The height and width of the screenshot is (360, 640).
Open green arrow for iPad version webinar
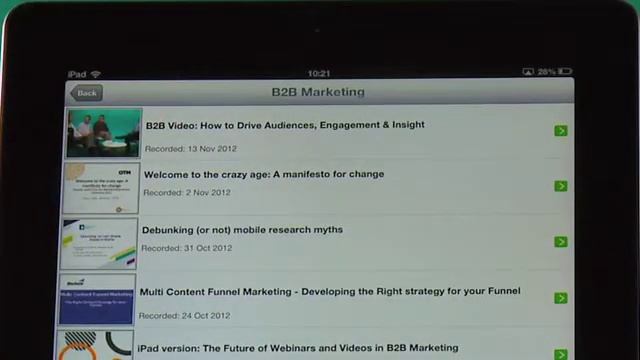click(x=561, y=354)
